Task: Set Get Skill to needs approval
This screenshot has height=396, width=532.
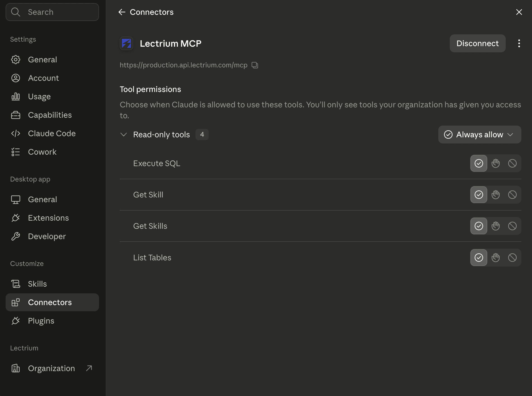Action: click(496, 195)
